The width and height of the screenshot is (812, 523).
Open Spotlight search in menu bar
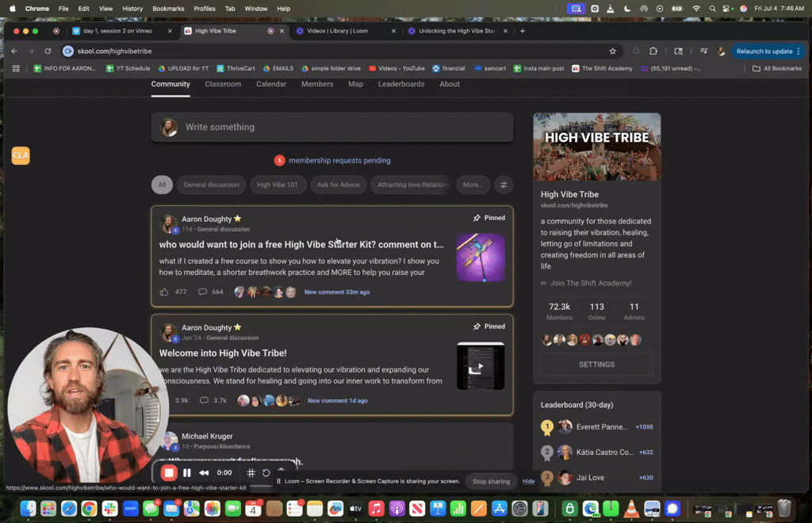point(713,9)
